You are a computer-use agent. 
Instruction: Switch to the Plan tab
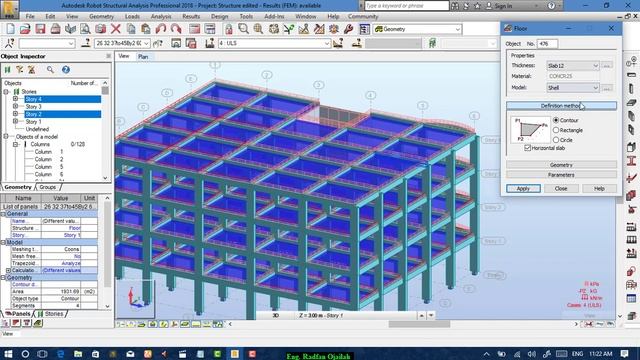143,57
